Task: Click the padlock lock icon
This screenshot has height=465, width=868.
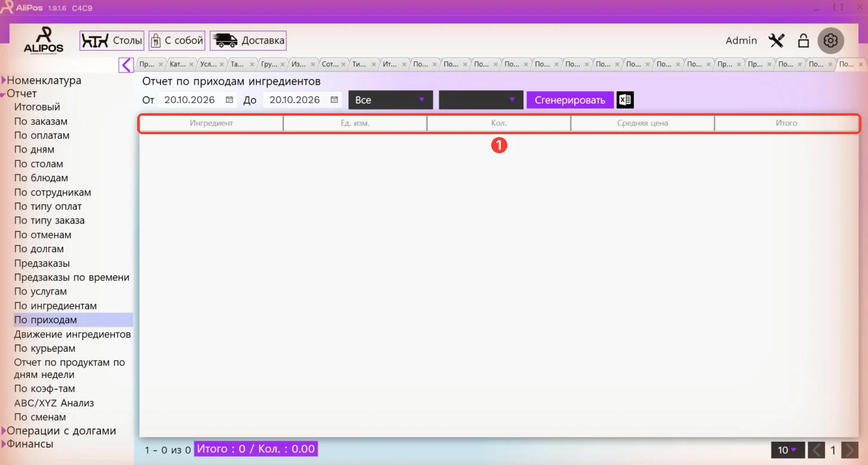Action: (804, 41)
